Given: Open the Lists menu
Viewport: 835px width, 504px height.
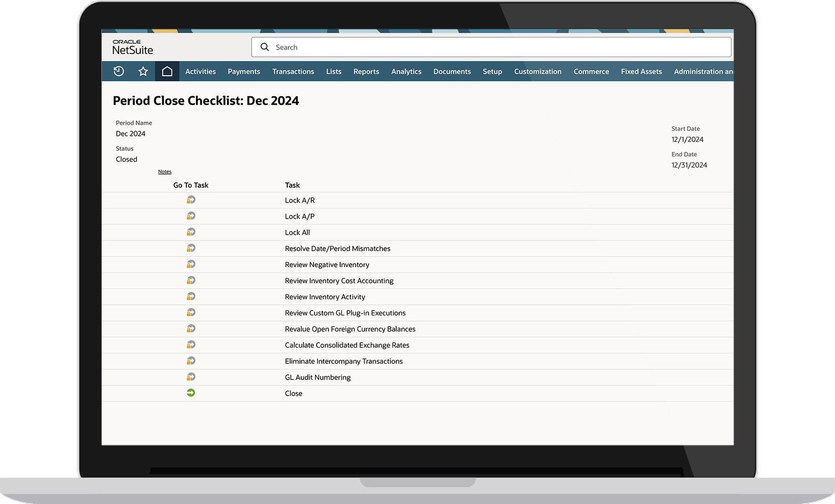Looking at the screenshot, I should [x=334, y=71].
